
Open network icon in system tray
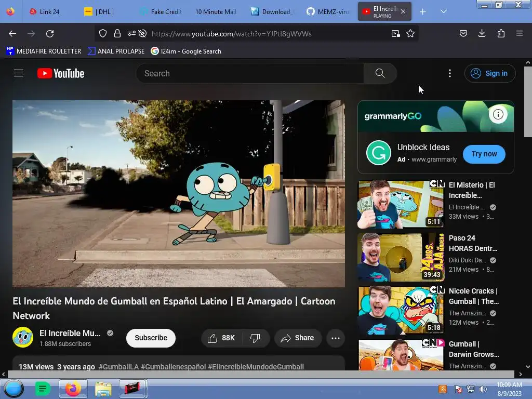[x=471, y=389]
